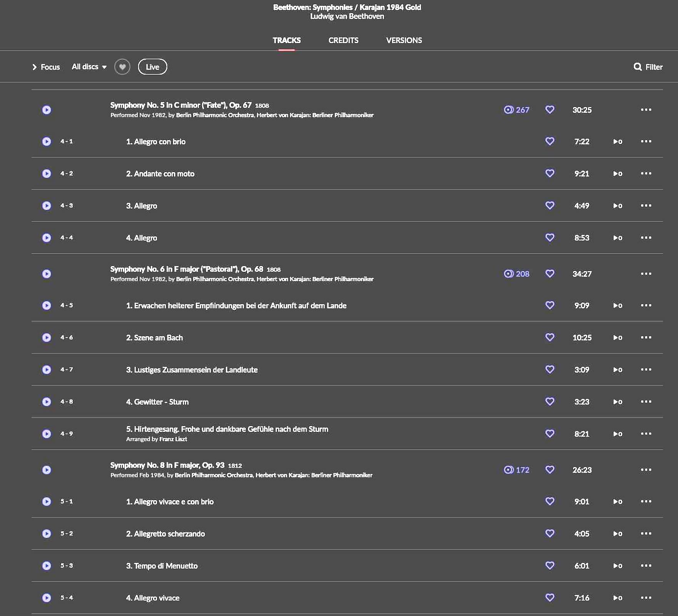Play track 4-6 Szene am Bach

[x=47, y=338]
